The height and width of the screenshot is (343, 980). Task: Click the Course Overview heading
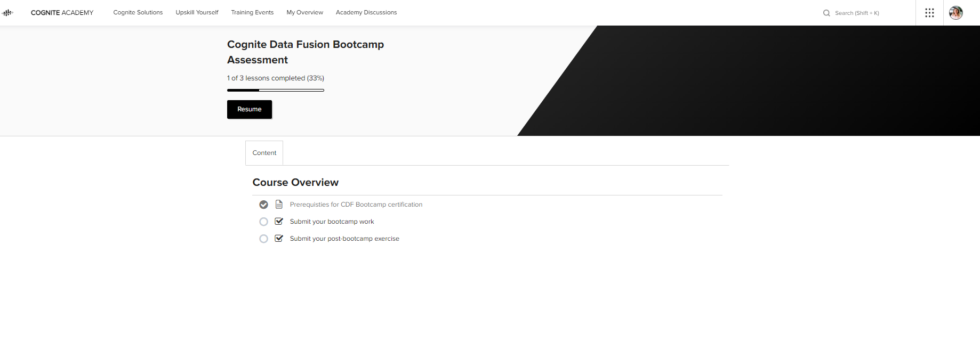[295, 183]
